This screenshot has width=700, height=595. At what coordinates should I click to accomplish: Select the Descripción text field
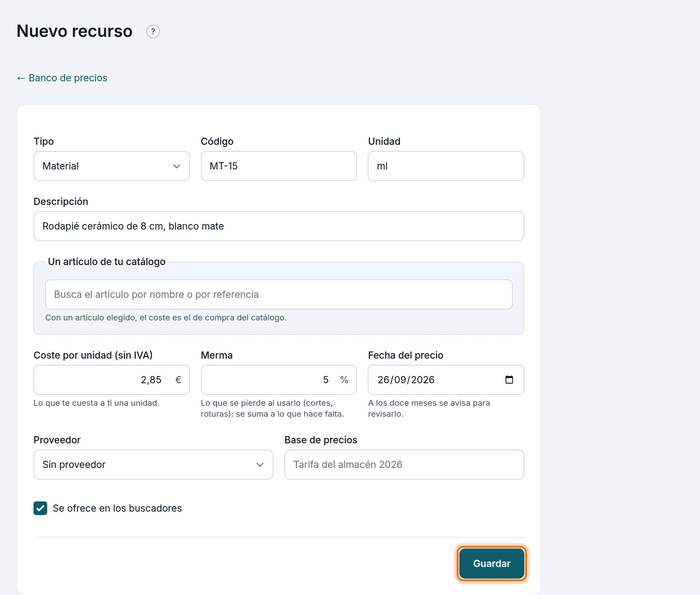pyautogui.click(x=279, y=226)
